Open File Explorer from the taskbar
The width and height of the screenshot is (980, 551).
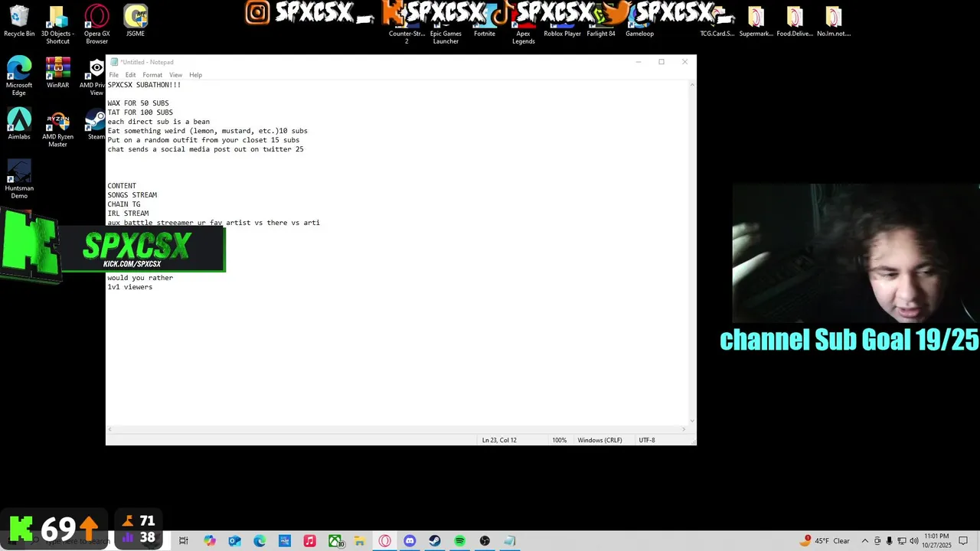pyautogui.click(x=359, y=541)
